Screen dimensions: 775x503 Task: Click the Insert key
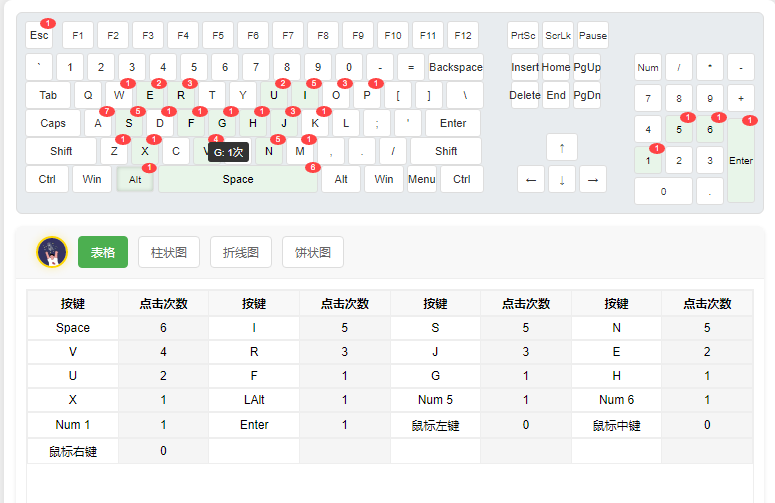coord(525,67)
